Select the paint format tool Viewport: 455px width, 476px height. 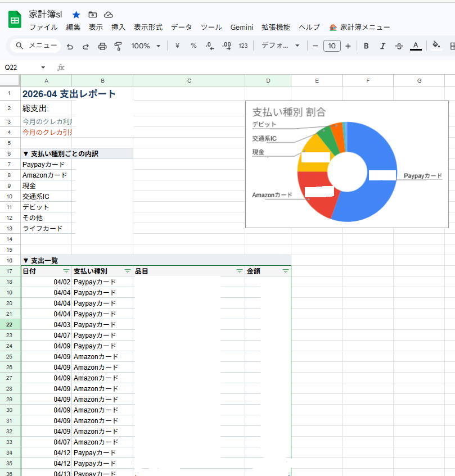(118, 46)
